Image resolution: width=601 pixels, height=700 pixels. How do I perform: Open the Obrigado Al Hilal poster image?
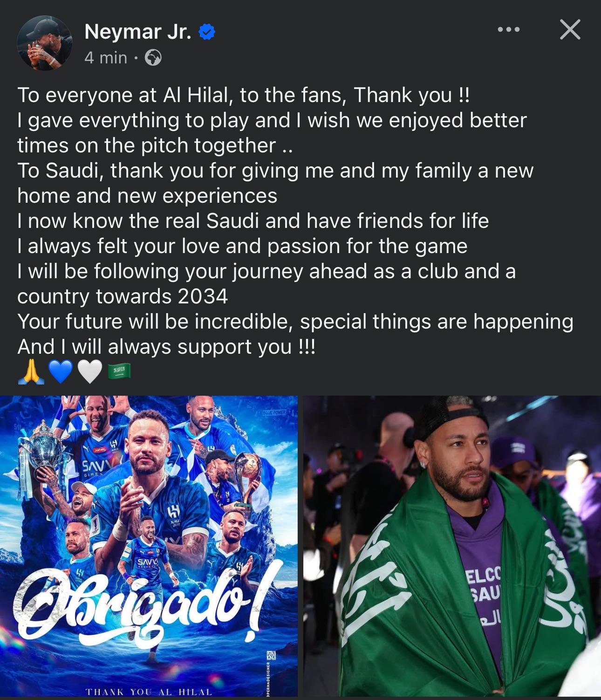[x=149, y=546]
